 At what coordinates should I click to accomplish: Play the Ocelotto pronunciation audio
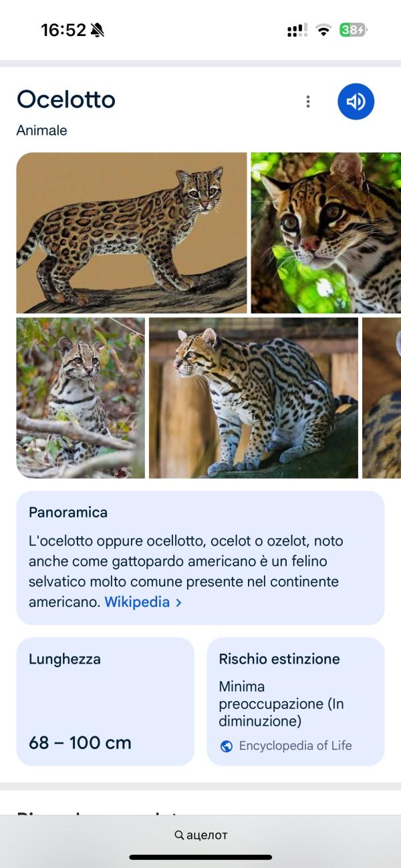pyautogui.click(x=356, y=101)
